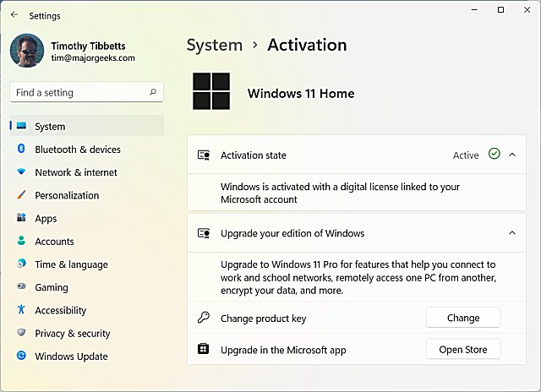Viewport: 541px width, 392px height.
Task: Click the Windows Update sync icon
Action: [21, 355]
